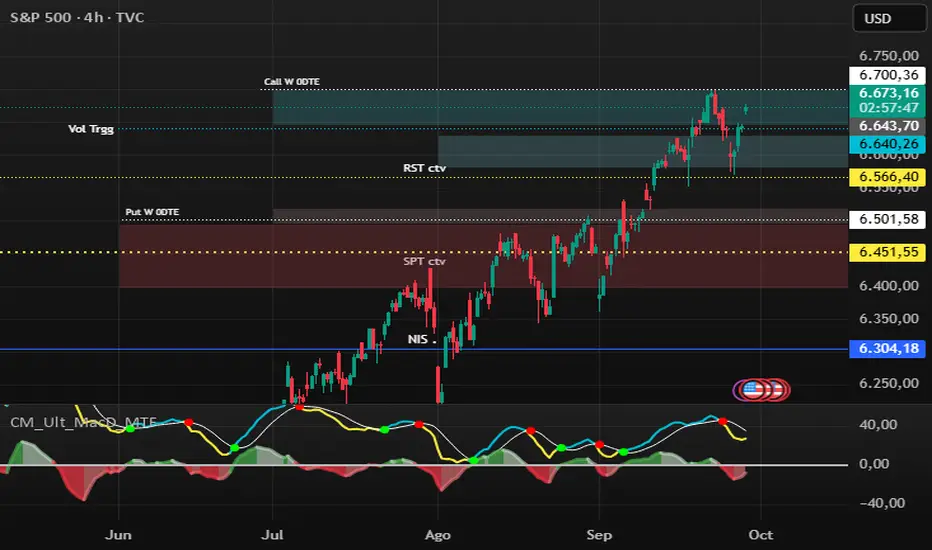Click the Ago label on time axis

pyautogui.click(x=438, y=535)
